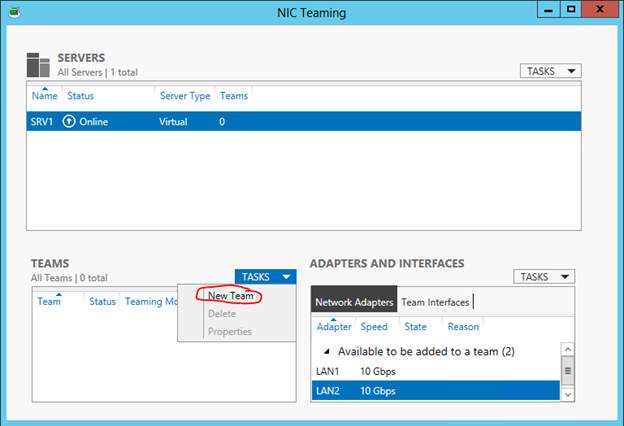Sort servers by Name column

45,96
